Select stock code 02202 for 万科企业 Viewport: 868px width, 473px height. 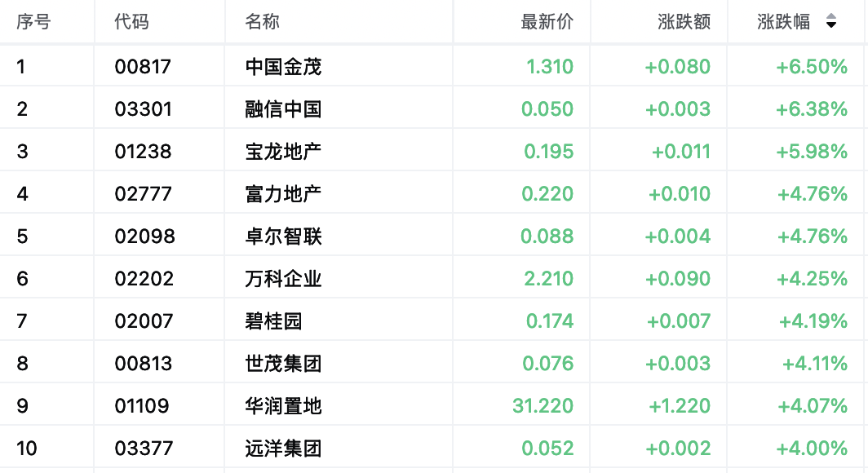click(144, 279)
